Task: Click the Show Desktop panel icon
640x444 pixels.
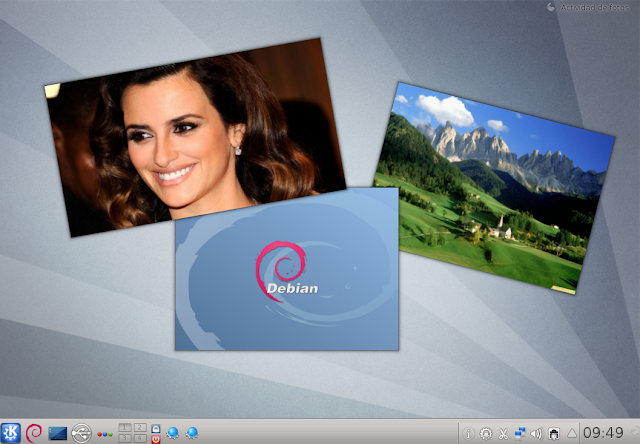Action: click(x=58, y=433)
